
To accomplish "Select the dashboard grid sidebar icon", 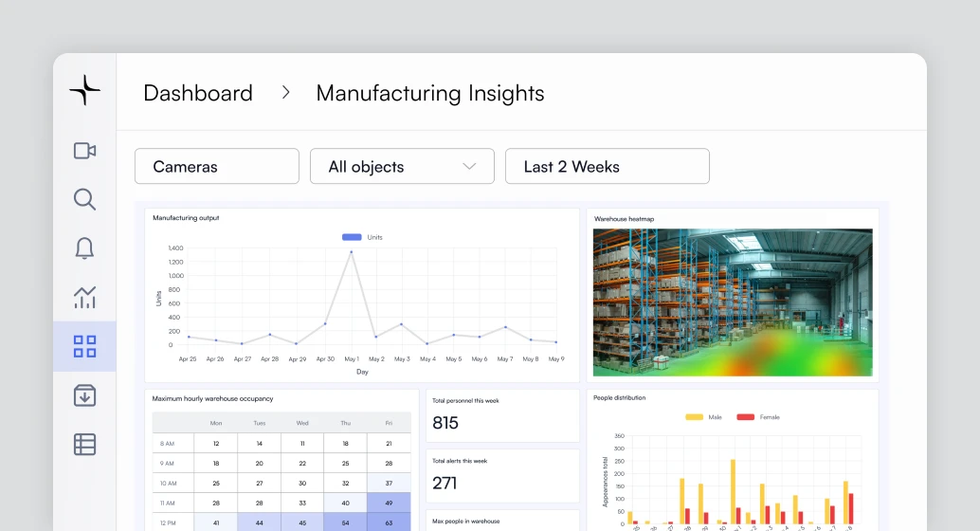I will tap(85, 346).
